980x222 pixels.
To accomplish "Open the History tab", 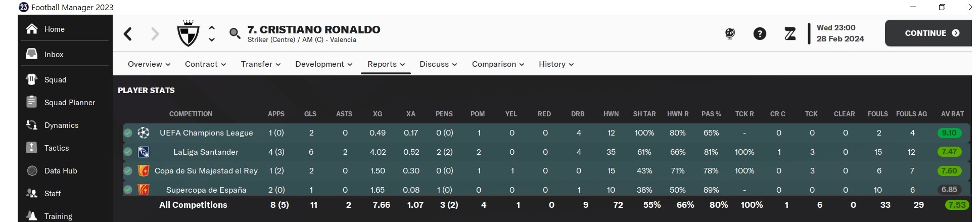I will pyautogui.click(x=555, y=64).
